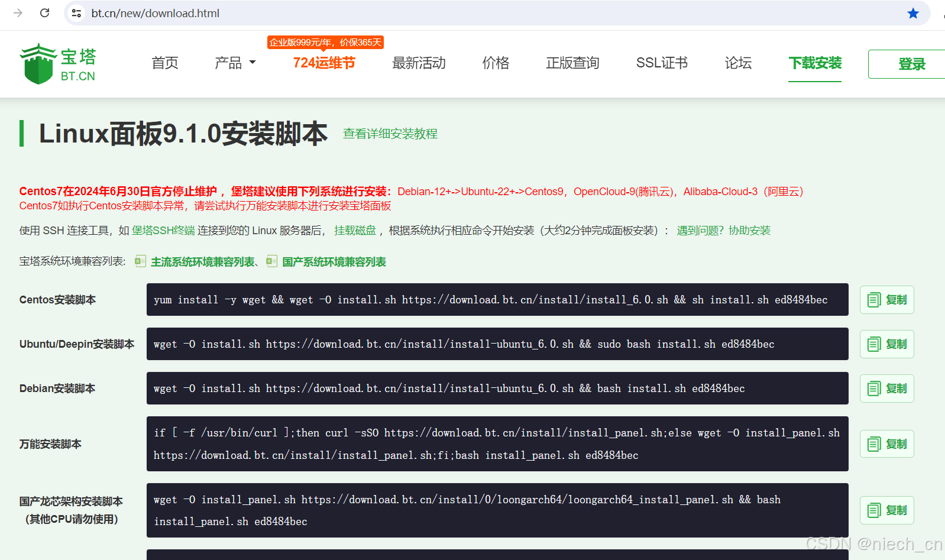Image resolution: width=945 pixels, height=560 pixels.
Task: Copy the Centos安装脚本 command
Action: [886, 300]
